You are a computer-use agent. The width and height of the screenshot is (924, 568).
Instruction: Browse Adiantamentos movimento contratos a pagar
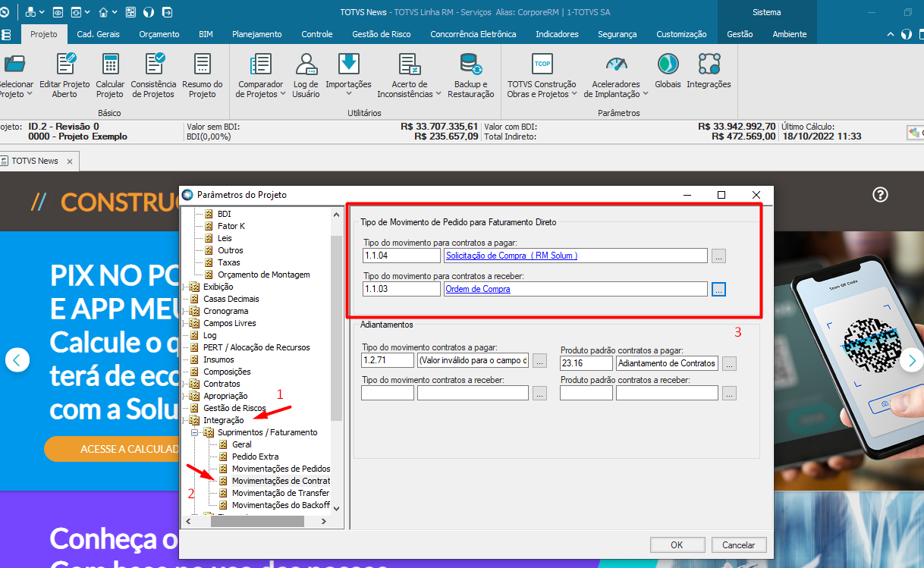(x=539, y=360)
